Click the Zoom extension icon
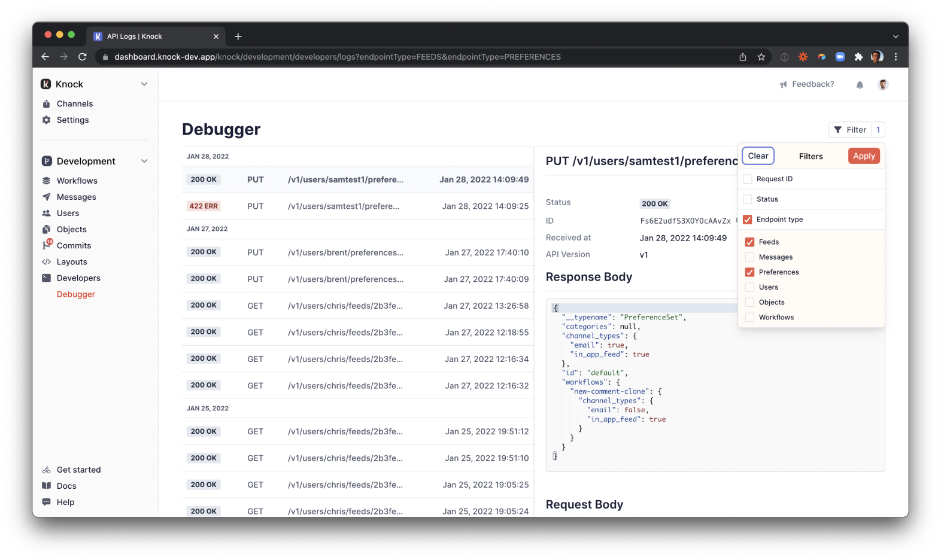Viewport: 941px width, 560px height. [840, 57]
